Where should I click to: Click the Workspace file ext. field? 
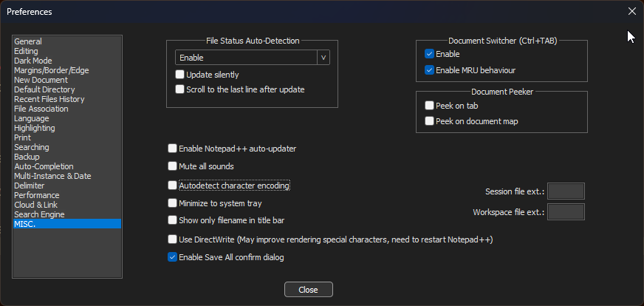(566, 212)
